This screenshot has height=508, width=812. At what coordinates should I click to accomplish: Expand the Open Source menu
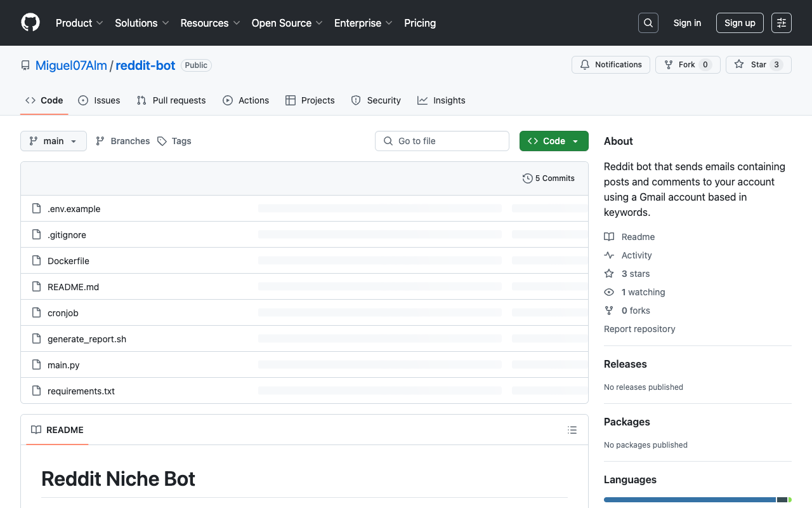tap(287, 23)
